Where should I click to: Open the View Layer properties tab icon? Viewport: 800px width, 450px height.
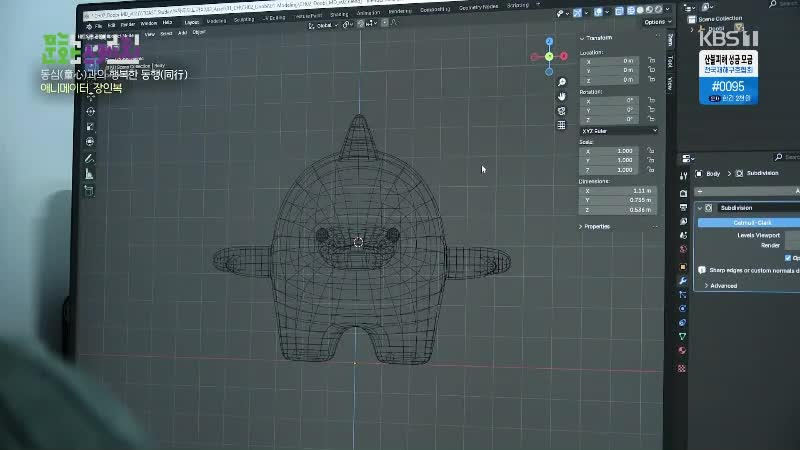[x=683, y=221]
